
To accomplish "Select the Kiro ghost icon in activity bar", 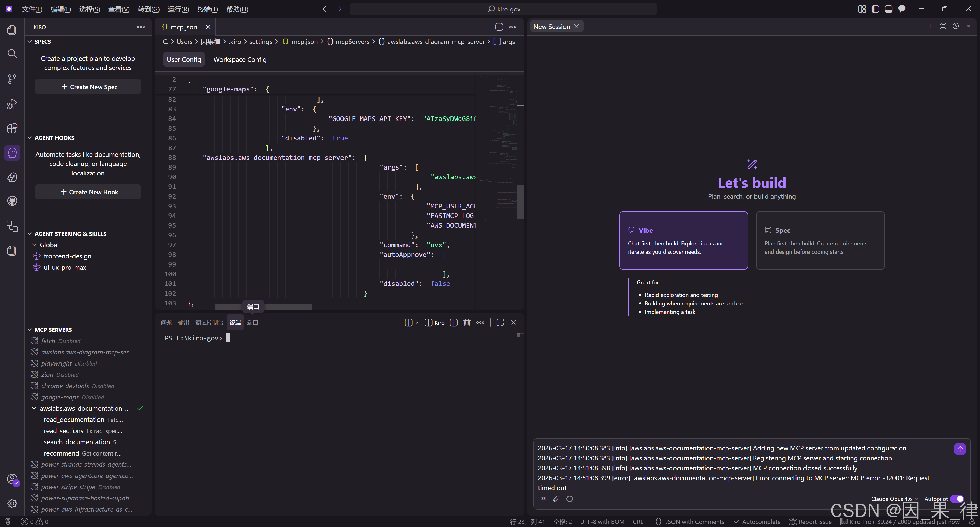I will pos(12,153).
